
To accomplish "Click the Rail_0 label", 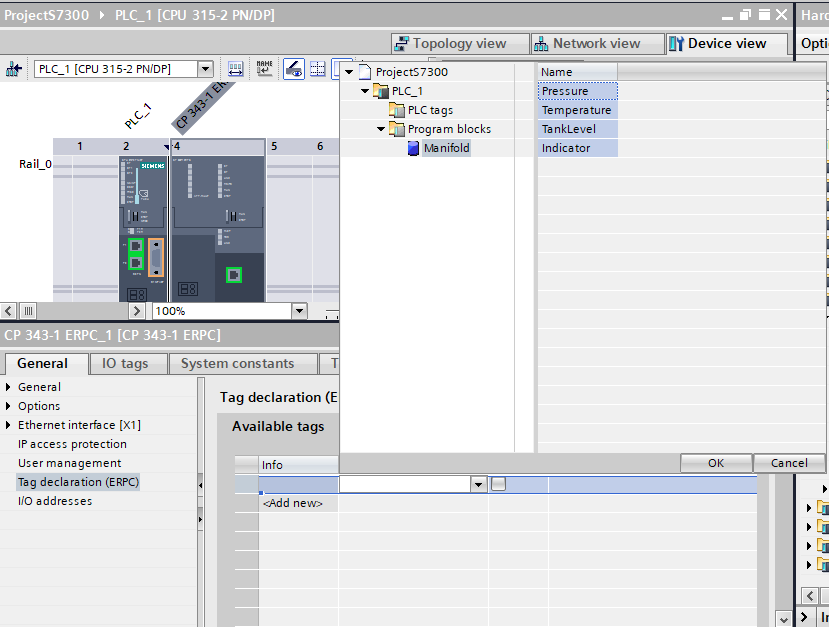I will coord(35,164).
